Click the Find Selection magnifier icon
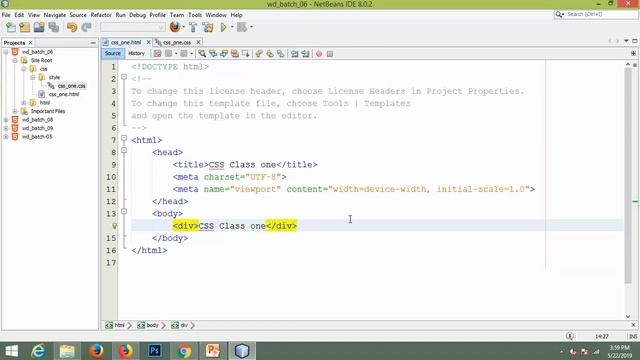 (202, 53)
